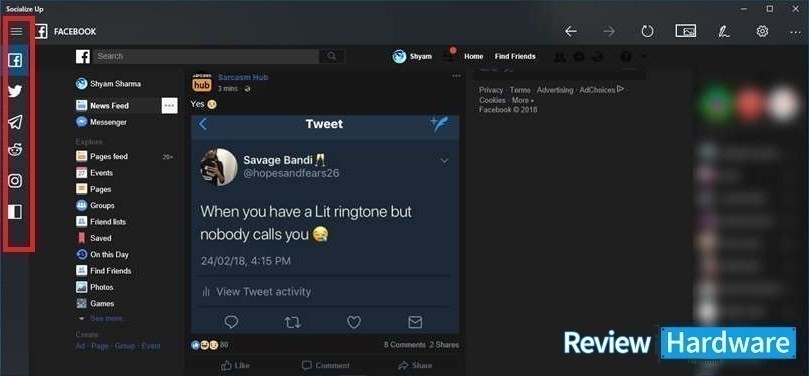Open the hamburger menu in Socialize Up
This screenshot has height=376, width=809.
17,31
